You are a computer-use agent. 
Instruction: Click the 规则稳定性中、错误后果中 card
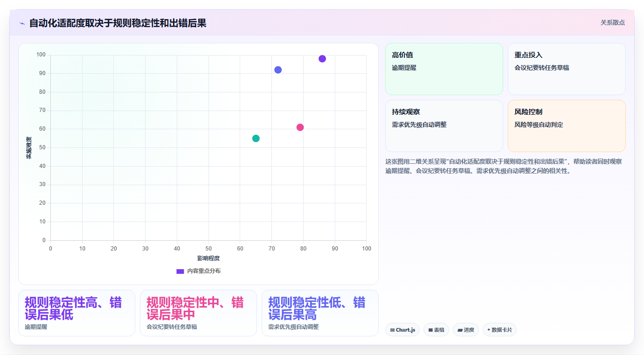[198, 313]
